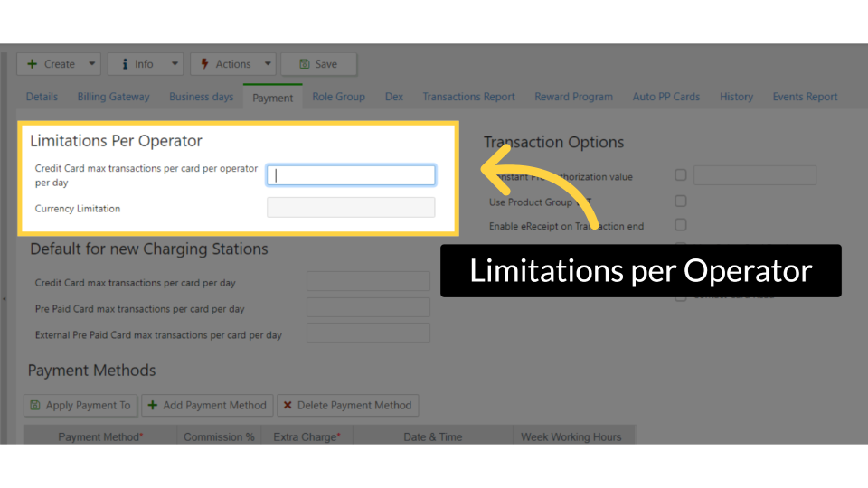Focus the Credit Card max transactions per operator field

tap(351, 175)
